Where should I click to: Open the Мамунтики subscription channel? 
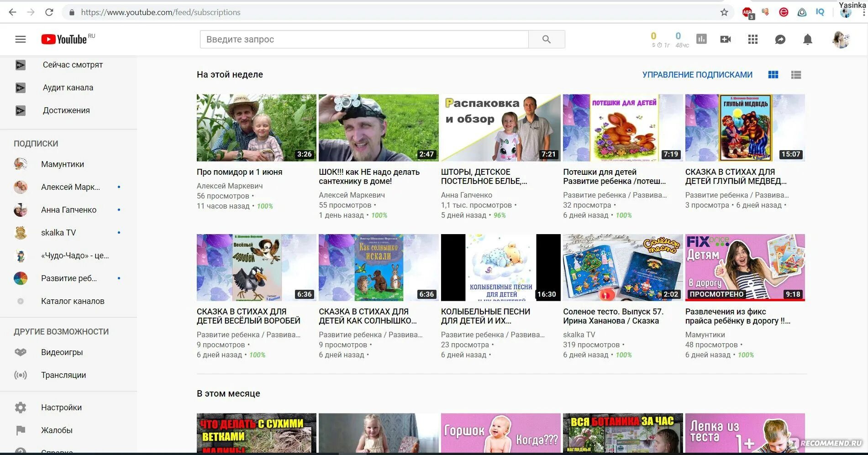tap(68, 164)
